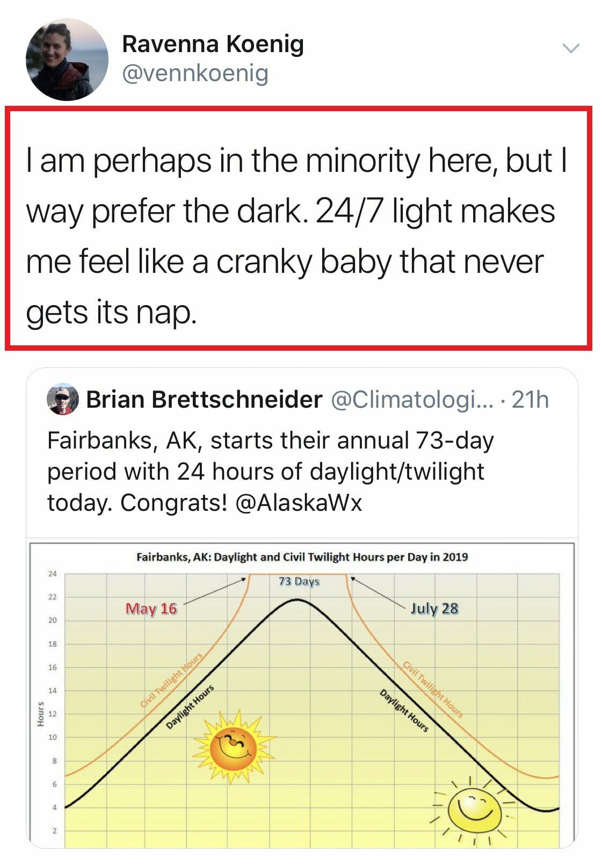Open the Fairbanks daylight chart image
Viewport: 602px width, 868px height.
(302, 695)
